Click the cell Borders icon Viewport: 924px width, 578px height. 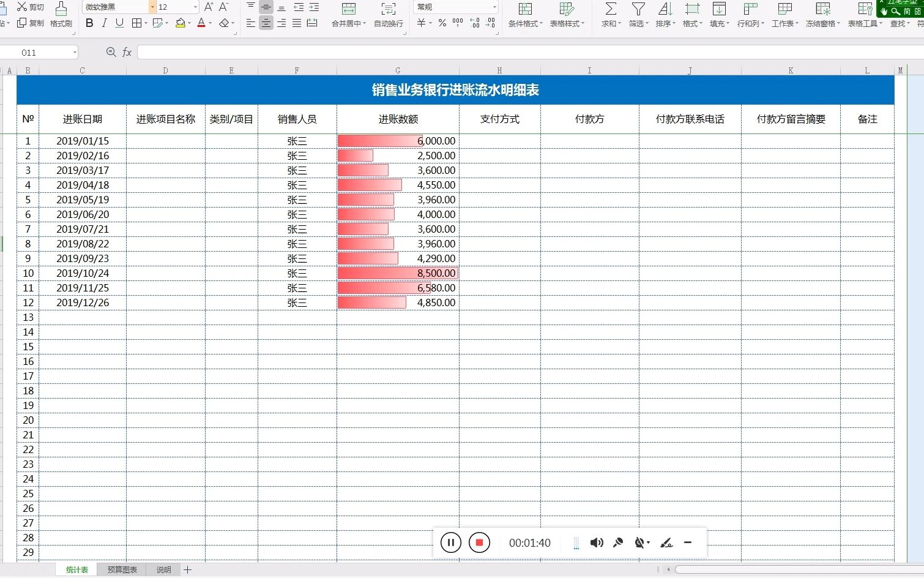pyautogui.click(x=136, y=23)
